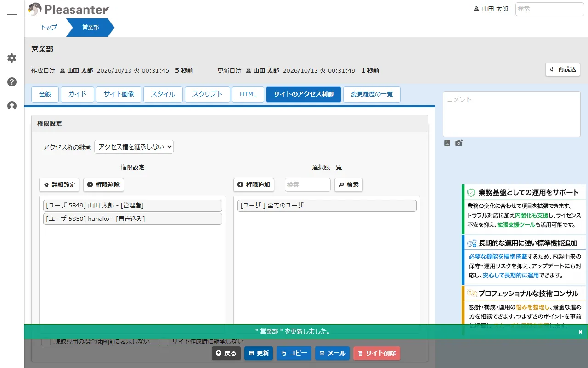The width and height of the screenshot is (588, 368).
Task: Open the 山田 太郎 user menu
Action: coord(491,9)
